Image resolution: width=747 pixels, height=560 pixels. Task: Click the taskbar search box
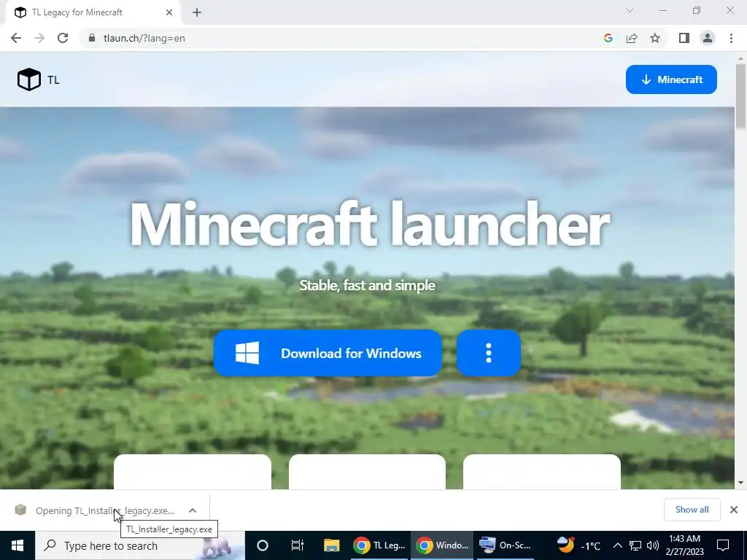coord(140,545)
